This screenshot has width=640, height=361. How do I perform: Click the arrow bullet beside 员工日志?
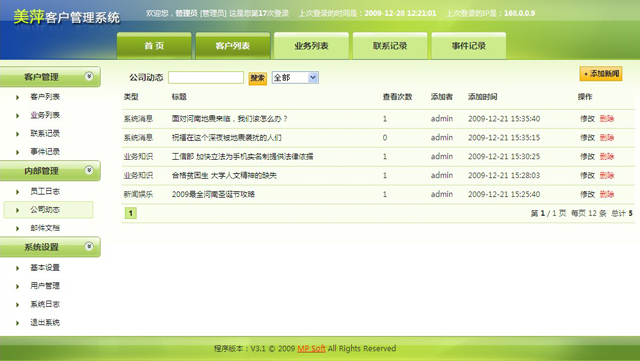point(18,192)
